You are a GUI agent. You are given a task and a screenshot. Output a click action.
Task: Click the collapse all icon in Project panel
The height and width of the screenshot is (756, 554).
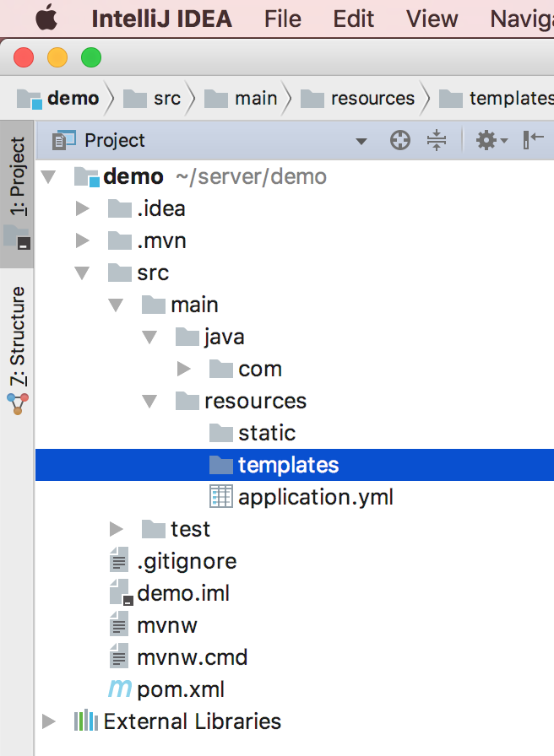pyautogui.click(x=436, y=141)
